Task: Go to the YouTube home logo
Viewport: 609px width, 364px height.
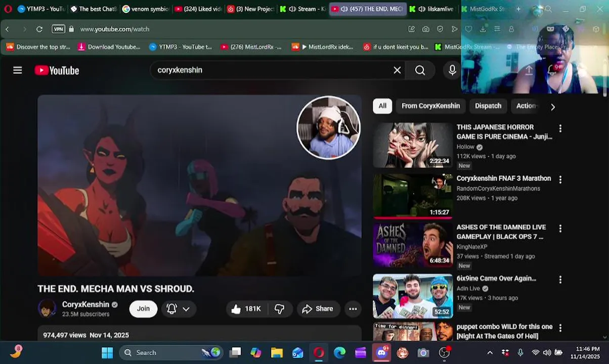Action: click(x=57, y=70)
